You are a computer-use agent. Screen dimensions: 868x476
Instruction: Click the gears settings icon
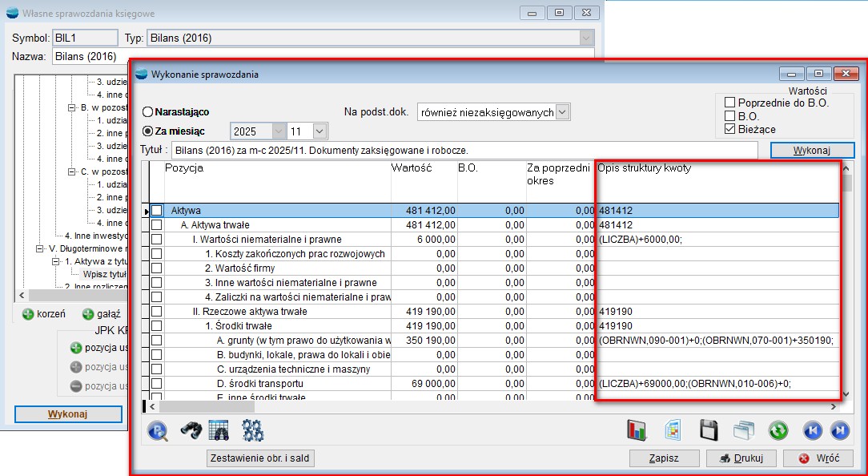click(253, 431)
